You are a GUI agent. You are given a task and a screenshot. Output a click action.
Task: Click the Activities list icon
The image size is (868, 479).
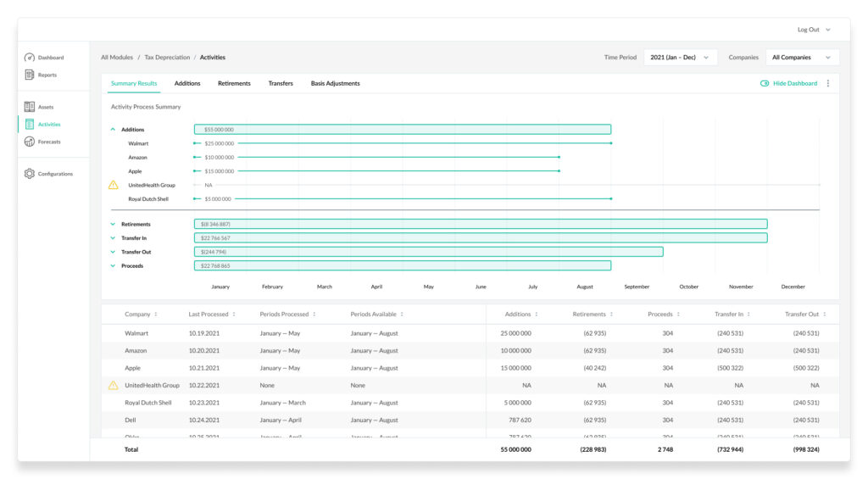point(30,124)
